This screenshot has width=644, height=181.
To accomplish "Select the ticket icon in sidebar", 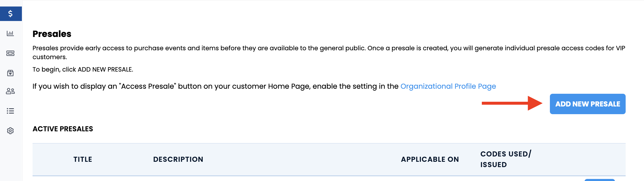I will [10, 53].
